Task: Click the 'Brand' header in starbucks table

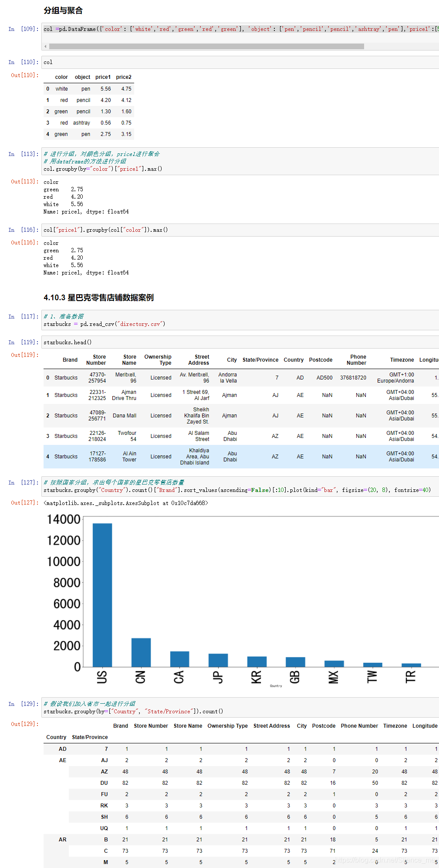Action: click(70, 360)
